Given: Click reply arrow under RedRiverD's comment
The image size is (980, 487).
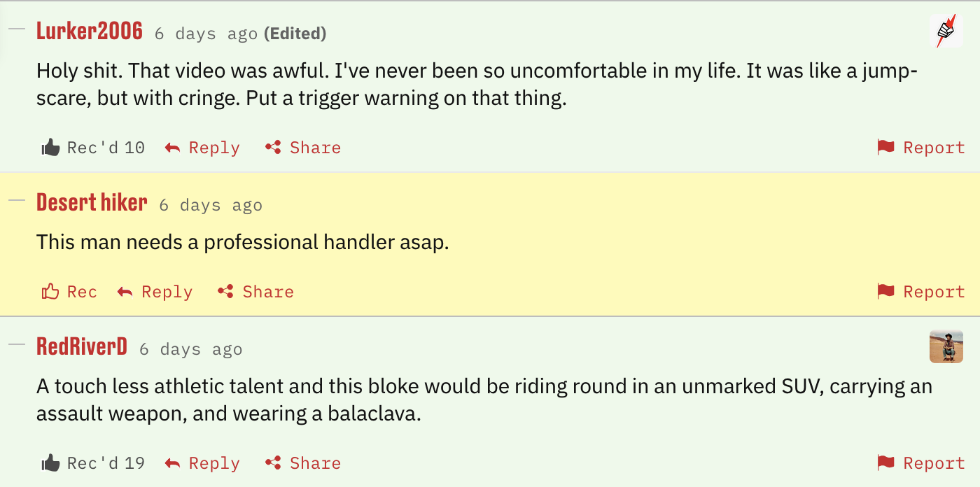Looking at the screenshot, I should click(173, 463).
